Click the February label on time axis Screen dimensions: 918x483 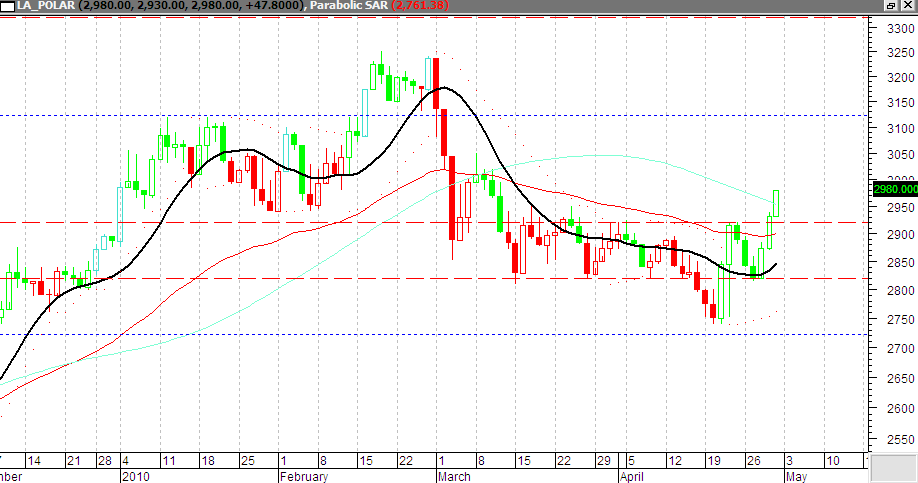[x=303, y=477]
